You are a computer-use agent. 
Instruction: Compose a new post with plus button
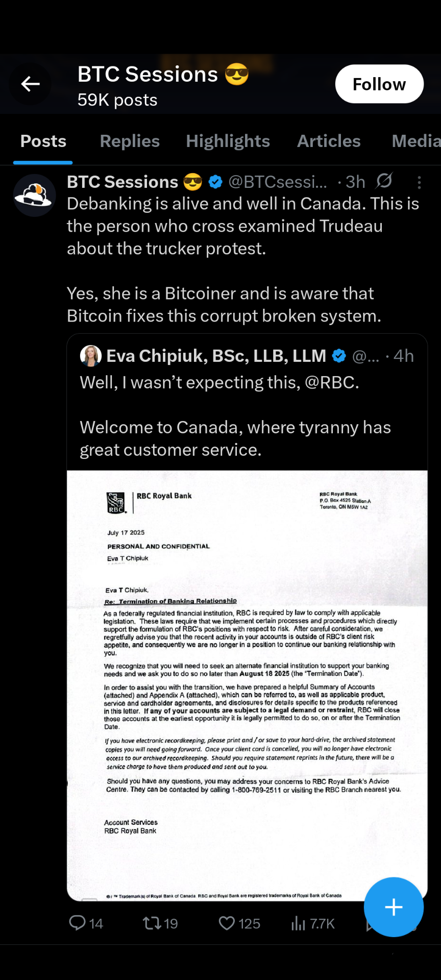coord(394,907)
